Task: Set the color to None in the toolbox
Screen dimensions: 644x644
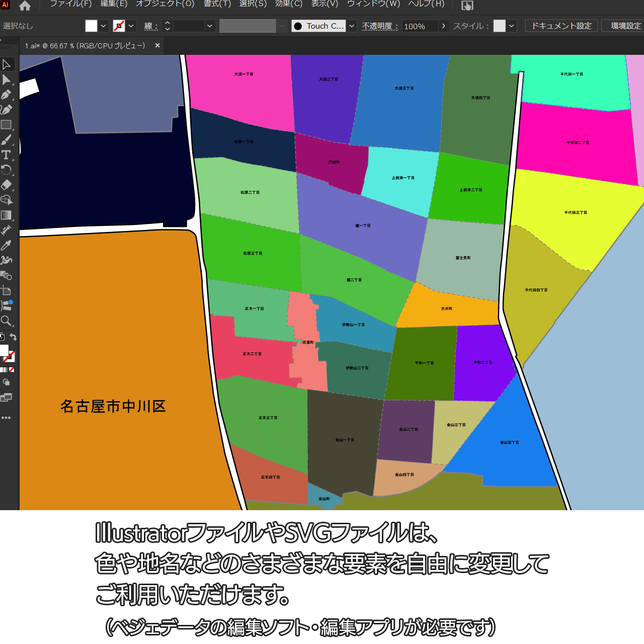Action: (x=12, y=370)
